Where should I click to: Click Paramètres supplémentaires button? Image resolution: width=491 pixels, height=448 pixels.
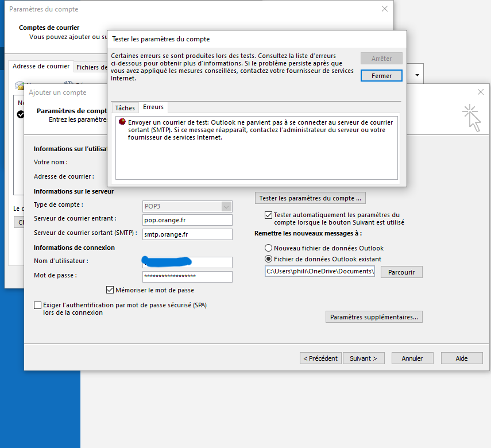coord(374,317)
